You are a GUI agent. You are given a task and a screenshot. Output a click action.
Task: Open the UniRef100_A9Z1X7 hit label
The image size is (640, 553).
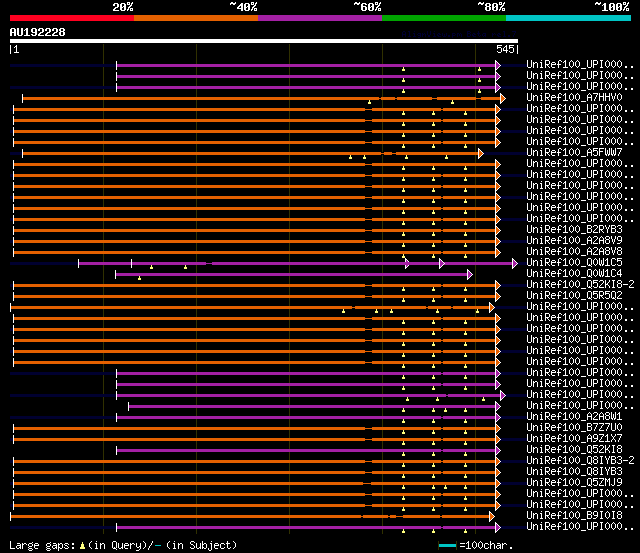pyautogui.click(x=574, y=438)
